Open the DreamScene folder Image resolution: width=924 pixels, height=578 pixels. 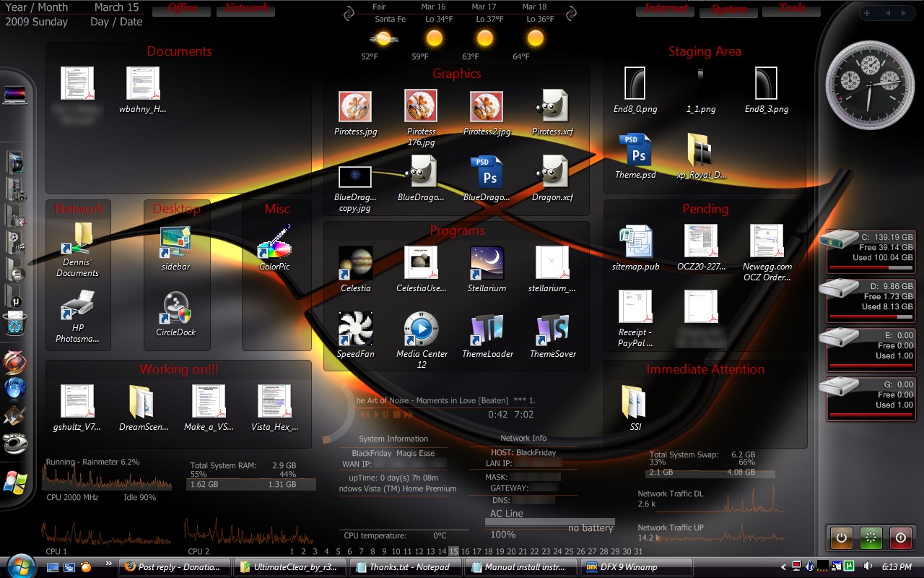coord(143,408)
